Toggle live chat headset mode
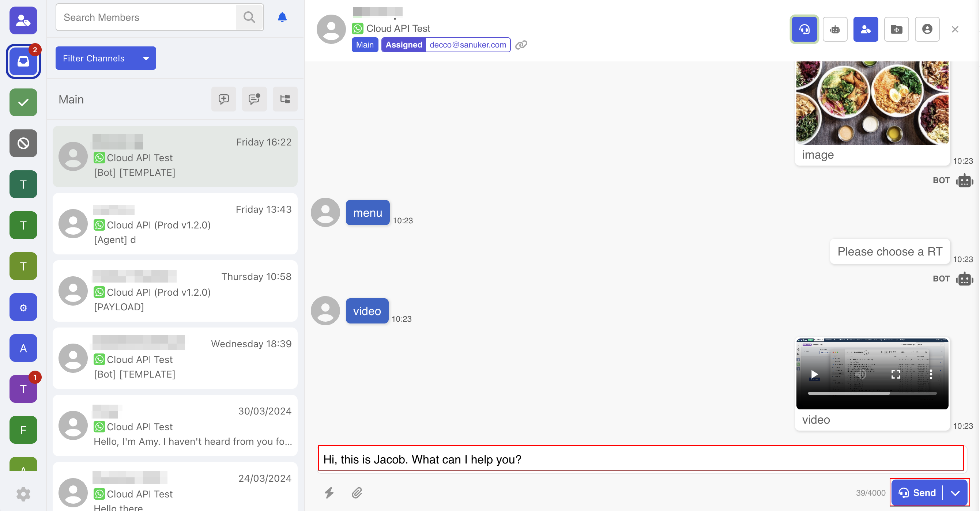The image size is (980, 511). (804, 29)
